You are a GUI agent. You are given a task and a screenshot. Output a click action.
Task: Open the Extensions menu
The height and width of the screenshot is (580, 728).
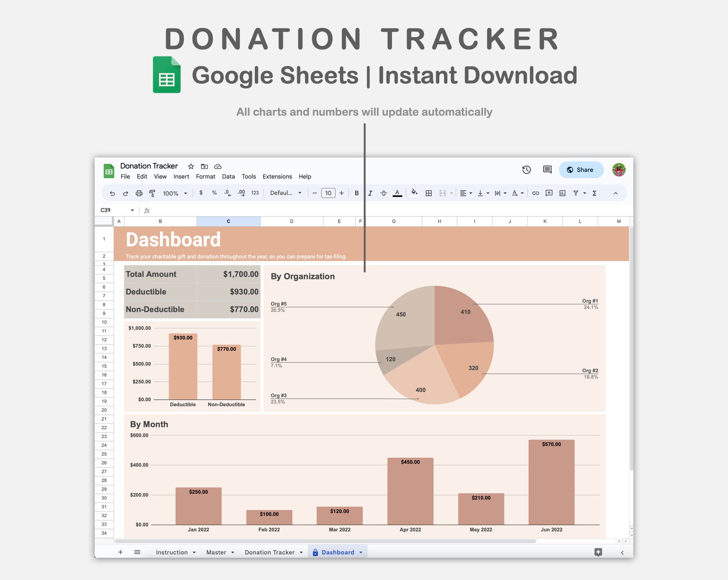click(277, 177)
